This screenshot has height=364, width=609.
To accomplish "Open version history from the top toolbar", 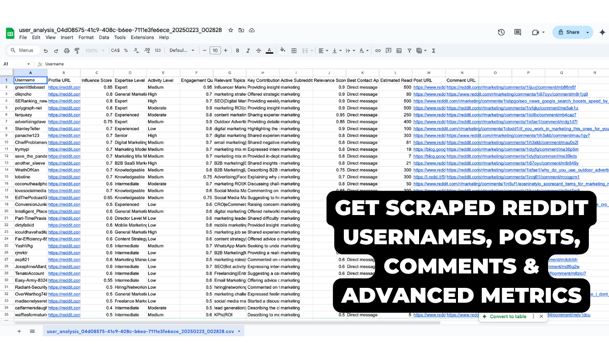I will click(x=501, y=32).
